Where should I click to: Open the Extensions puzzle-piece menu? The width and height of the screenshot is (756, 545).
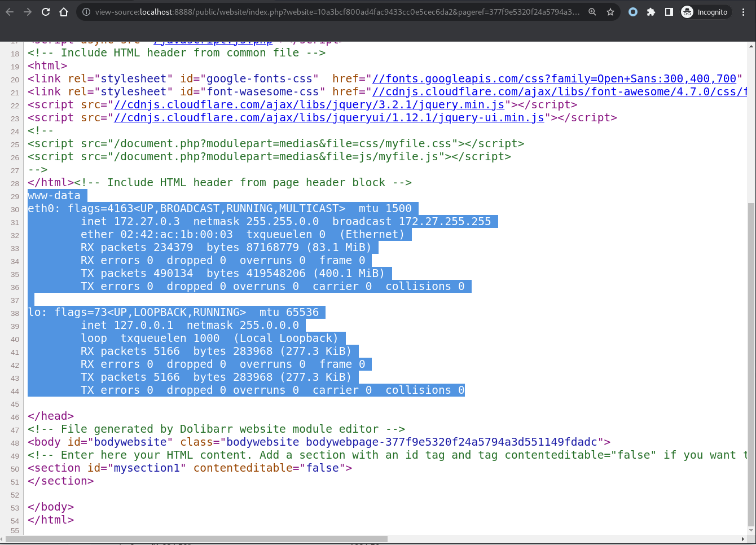click(650, 11)
